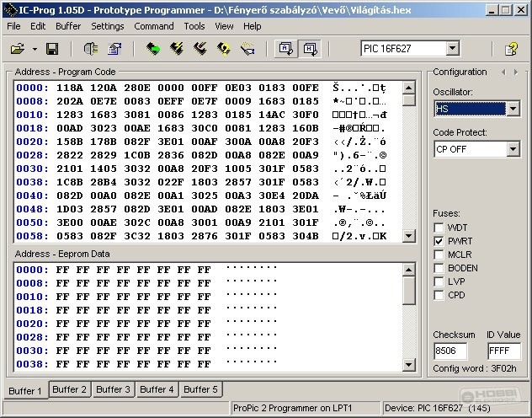Click the Checksum field showing 8506
Screen dimensions: 532x418
pyautogui.click(x=450, y=351)
